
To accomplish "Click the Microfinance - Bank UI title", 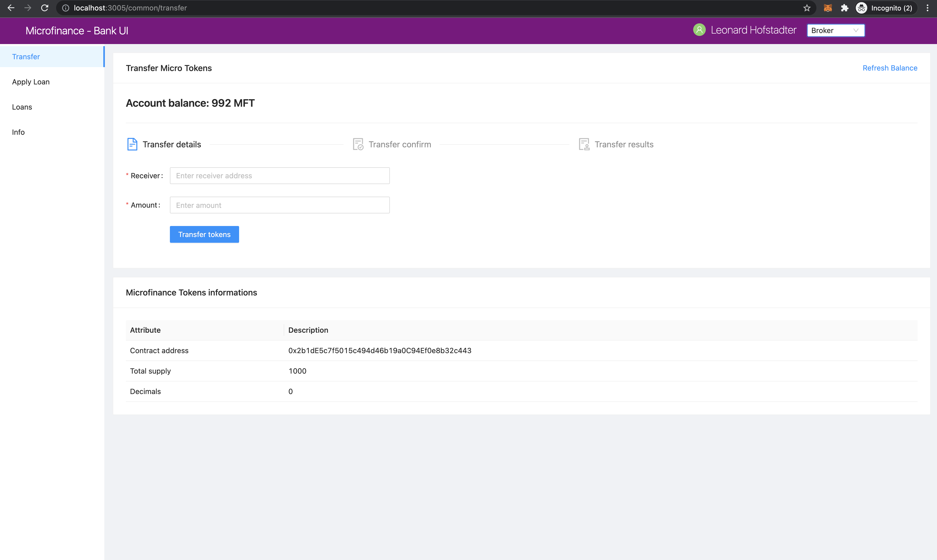I will click(77, 31).
